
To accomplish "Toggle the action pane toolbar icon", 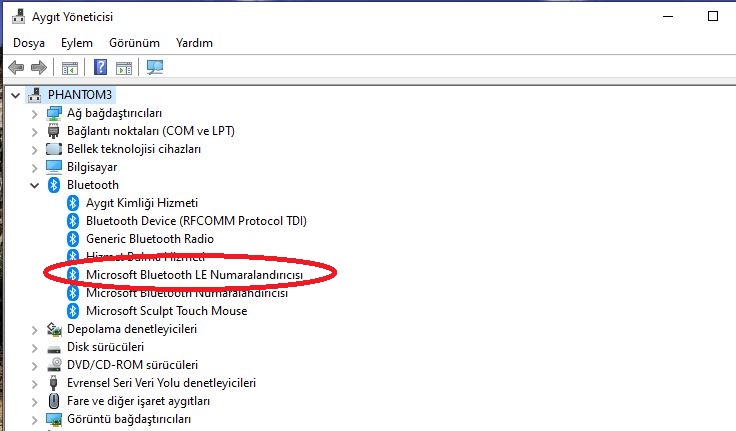I will pyautogui.click(x=124, y=68).
